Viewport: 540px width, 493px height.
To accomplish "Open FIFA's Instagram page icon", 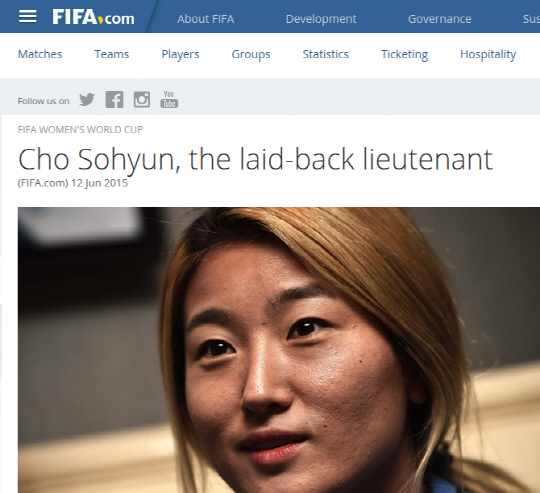I will [142, 100].
